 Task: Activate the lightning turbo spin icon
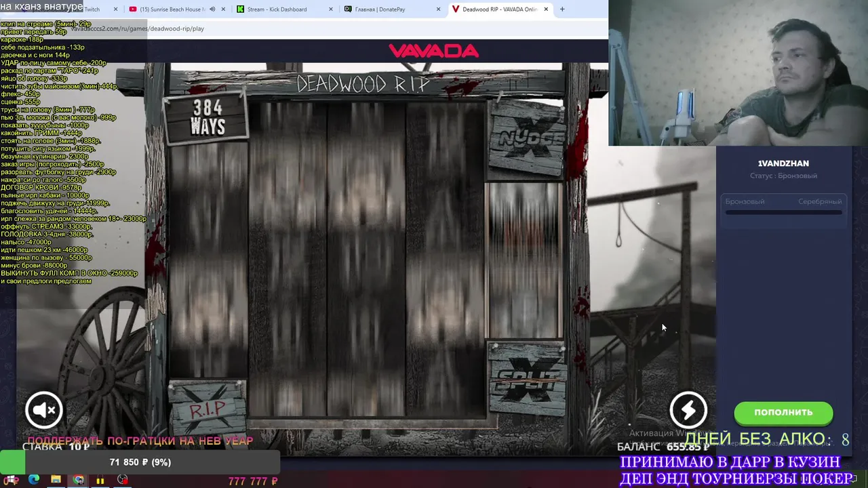[688, 409]
